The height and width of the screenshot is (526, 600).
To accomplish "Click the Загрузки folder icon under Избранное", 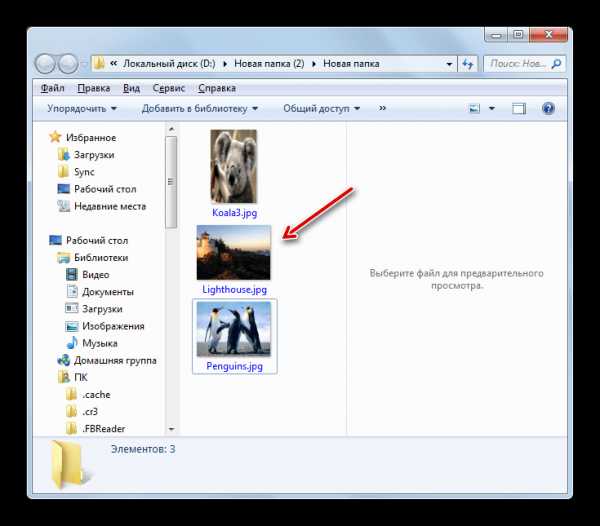I will 64,155.
